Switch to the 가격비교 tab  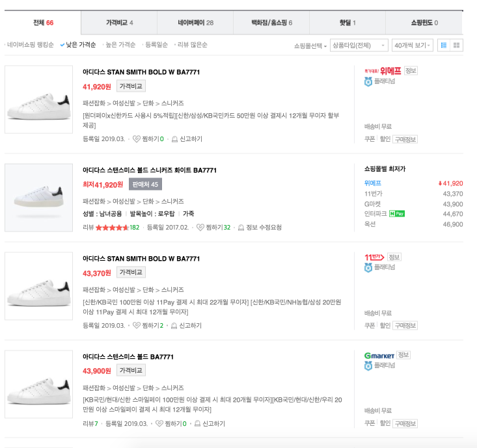click(x=120, y=23)
